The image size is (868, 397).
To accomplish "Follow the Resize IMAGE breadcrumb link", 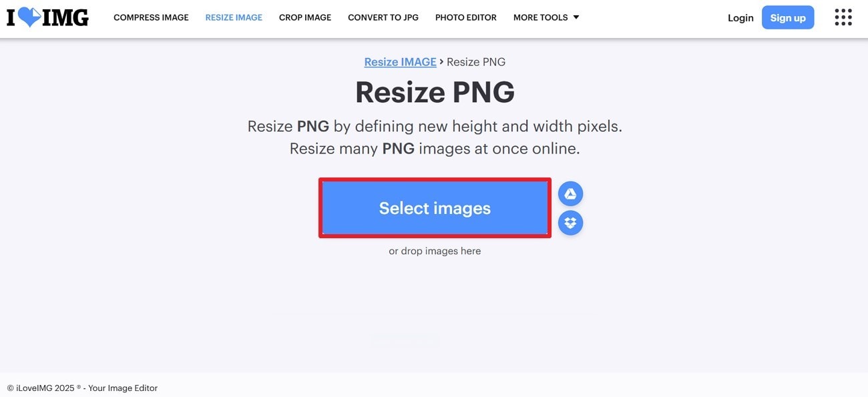I will 400,62.
